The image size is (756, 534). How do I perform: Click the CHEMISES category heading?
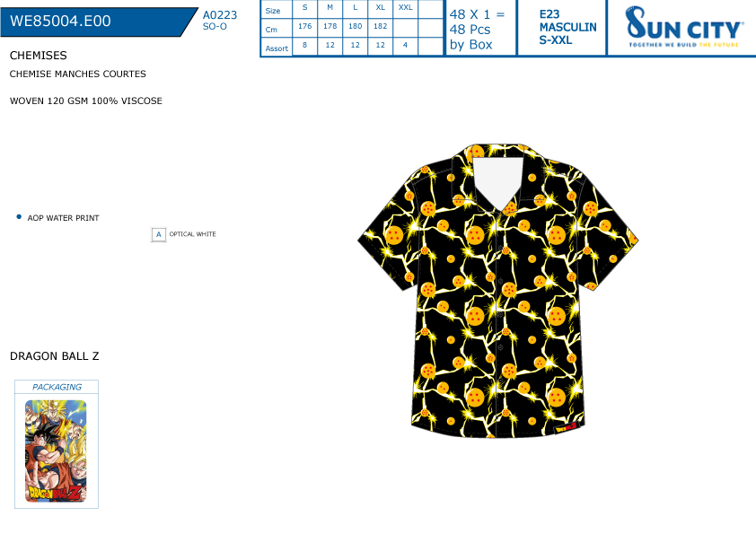(x=38, y=56)
